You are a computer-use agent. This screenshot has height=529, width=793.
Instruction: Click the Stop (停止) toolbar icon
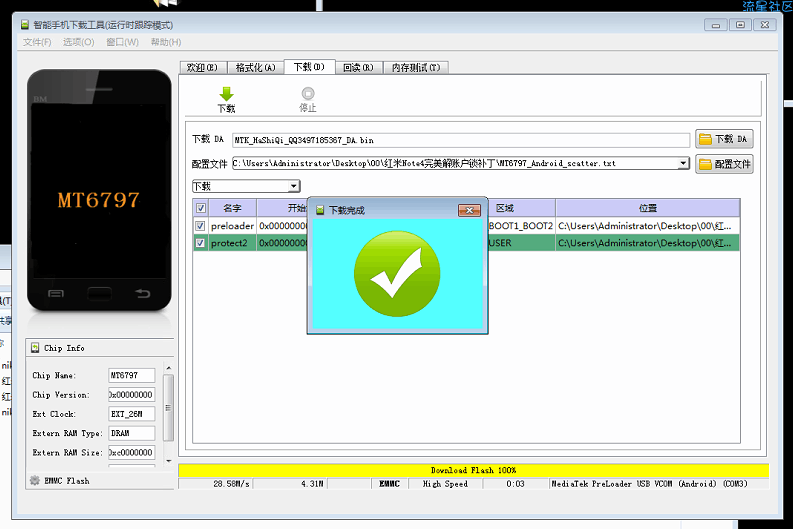coord(308,94)
